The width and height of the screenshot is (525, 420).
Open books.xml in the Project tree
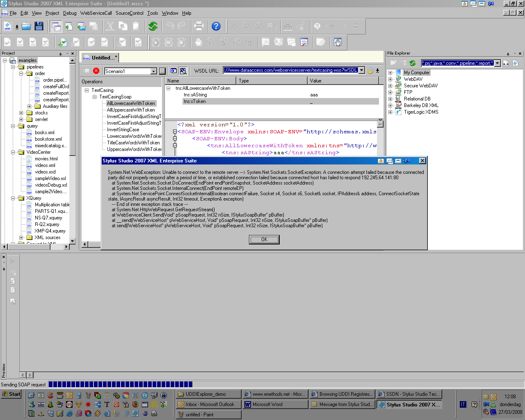coord(44,132)
